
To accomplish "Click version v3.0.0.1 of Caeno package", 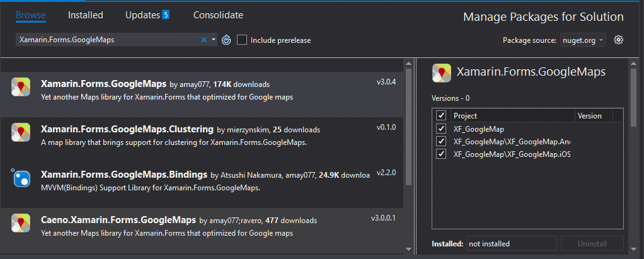I will (x=383, y=217).
